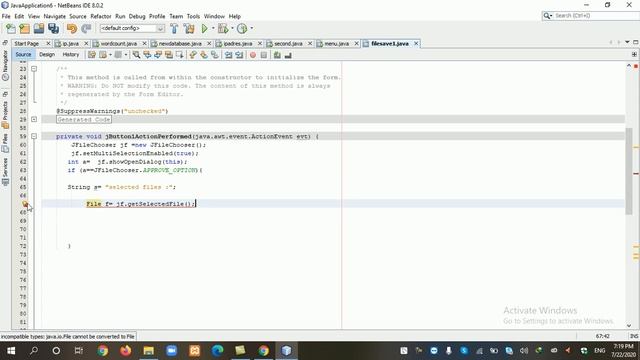Click the Find Previous Occurrence icon

(147, 55)
